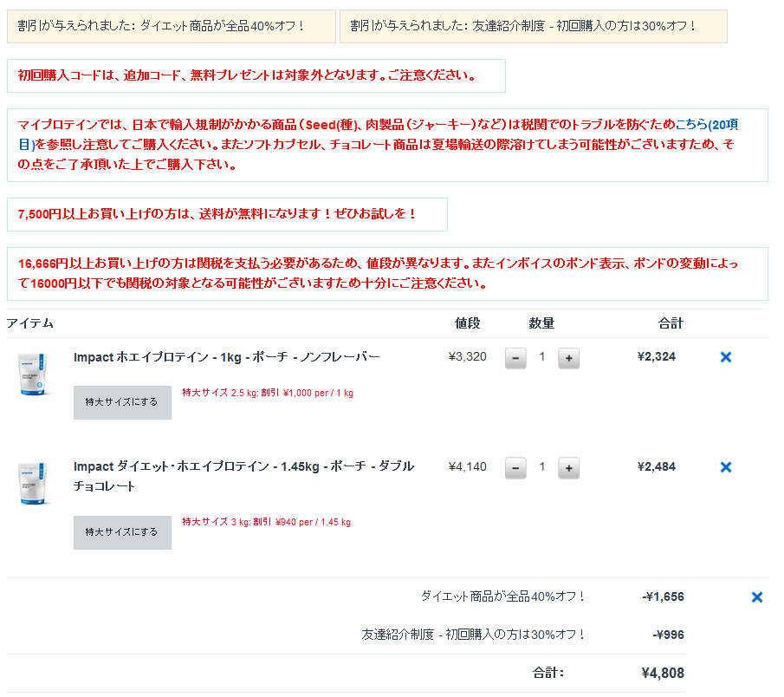Click the 16,666円以上 customs duty warning
This screenshot has height=697, width=784.
coord(387,274)
